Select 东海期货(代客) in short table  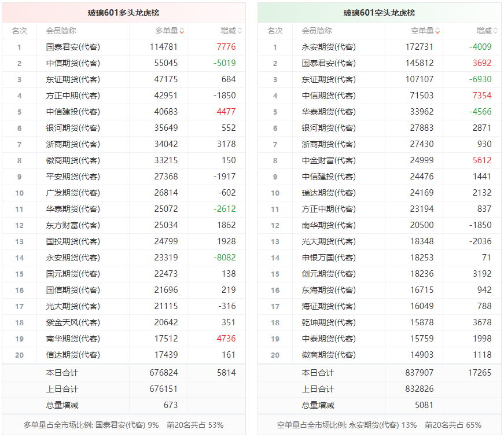coord(329,290)
